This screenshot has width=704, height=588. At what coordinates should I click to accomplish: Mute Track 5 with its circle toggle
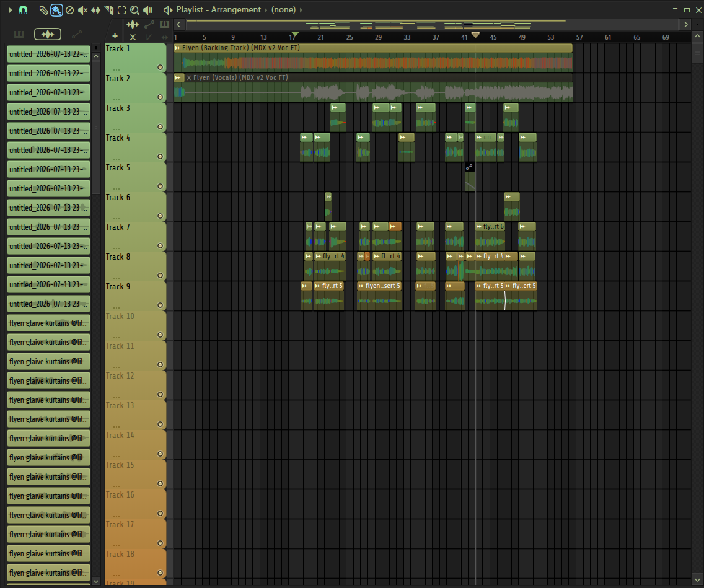(160, 186)
